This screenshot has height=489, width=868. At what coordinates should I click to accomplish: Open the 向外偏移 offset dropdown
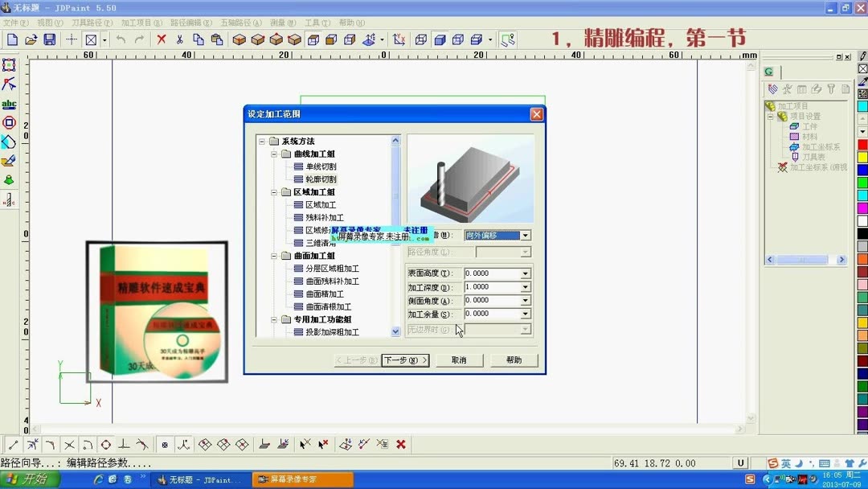click(x=526, y=234)
